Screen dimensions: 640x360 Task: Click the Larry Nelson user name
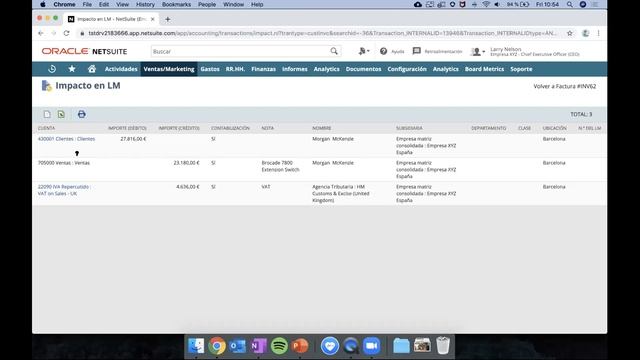(505, 49)
